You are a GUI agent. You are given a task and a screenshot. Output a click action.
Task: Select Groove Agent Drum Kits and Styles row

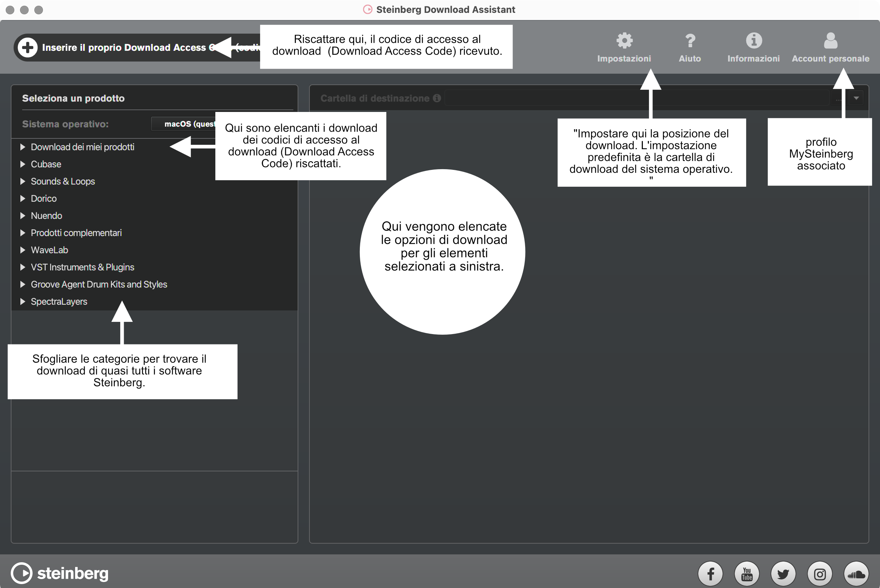99,284
